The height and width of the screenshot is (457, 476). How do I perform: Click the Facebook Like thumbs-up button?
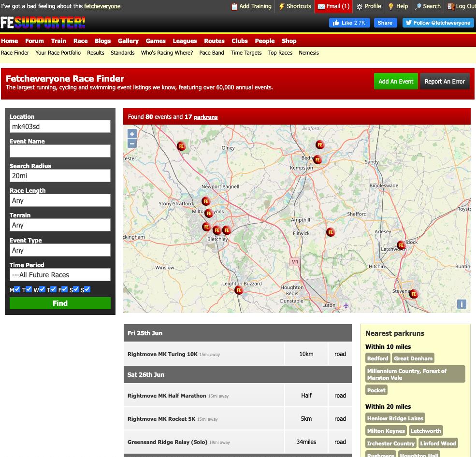click(x=349, y=23)
